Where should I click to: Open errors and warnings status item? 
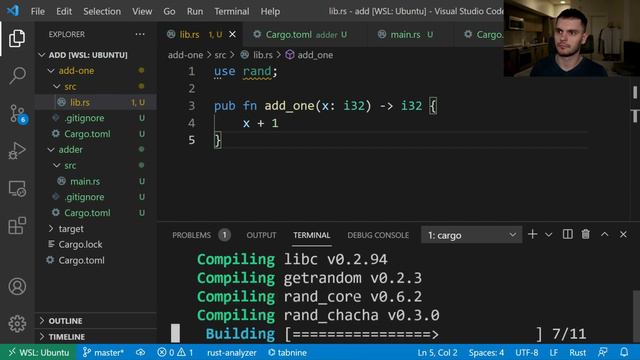pyautogui.click(x=175, y=352)
